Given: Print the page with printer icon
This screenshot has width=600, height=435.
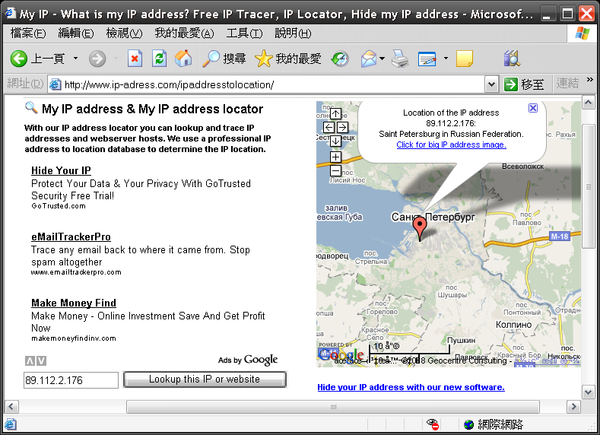Looking at the screenshot, I should point(400,59).
